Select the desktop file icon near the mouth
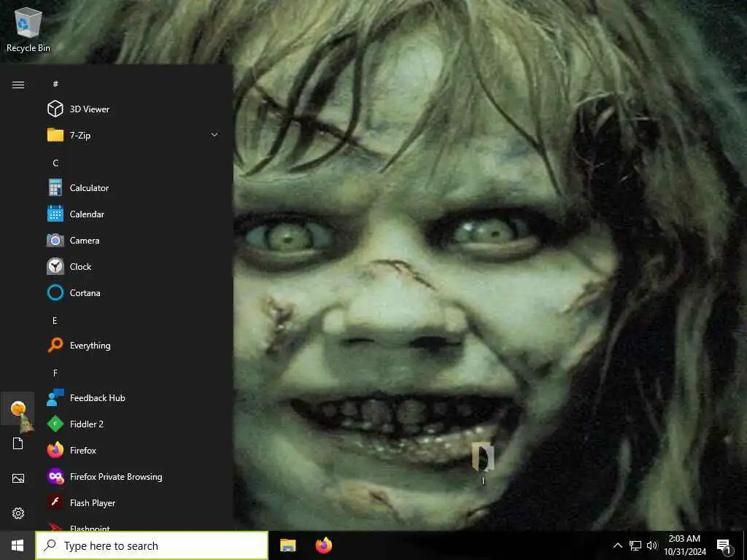Viewport: 747px width, 560px height. tap(483, 463)
